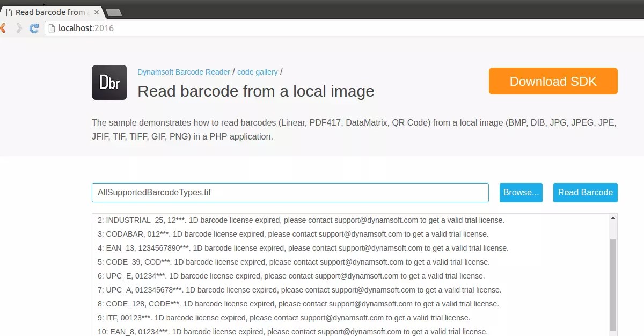Open the code gallery link
The height and width of the screenshot is (336, 644).
tap(257, 71)
